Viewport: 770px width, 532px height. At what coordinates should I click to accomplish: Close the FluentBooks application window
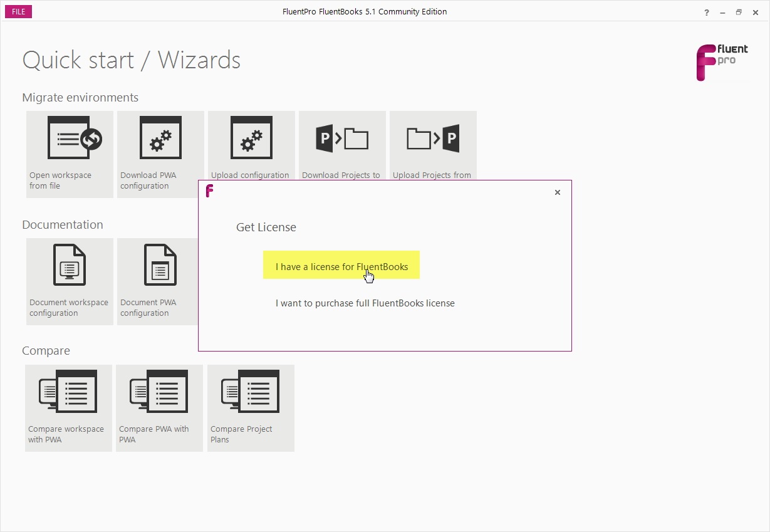point(756,12)
